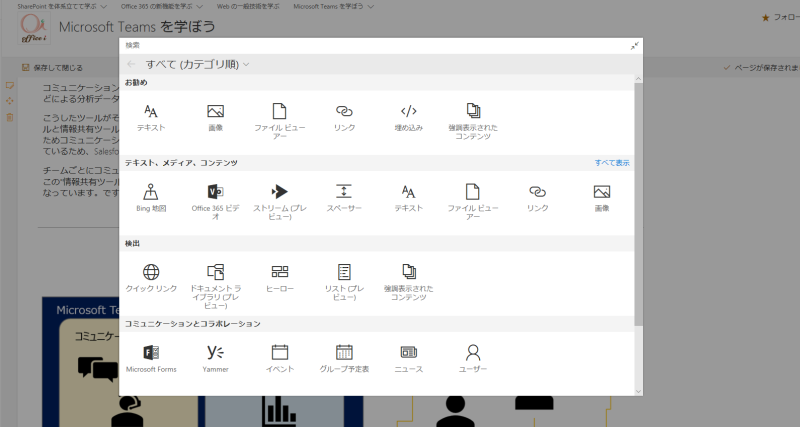This screenshot has width=800, height=427.
Task: Pick 画像 in the テキスト、メディア、コンテンツ section
Action: click(602, 198)
